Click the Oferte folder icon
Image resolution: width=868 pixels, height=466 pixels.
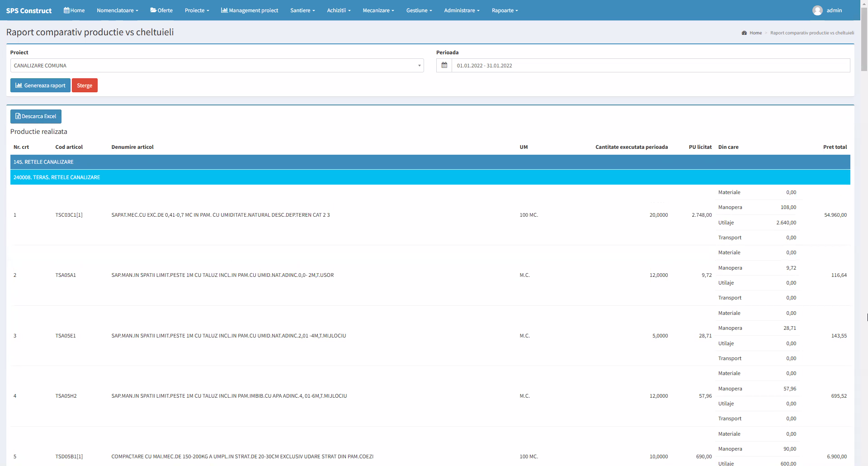tap(153, 10)
